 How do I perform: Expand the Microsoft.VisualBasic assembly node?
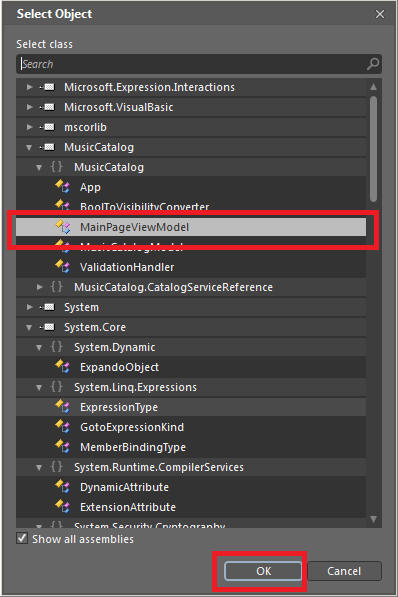[x=29, y=107]
